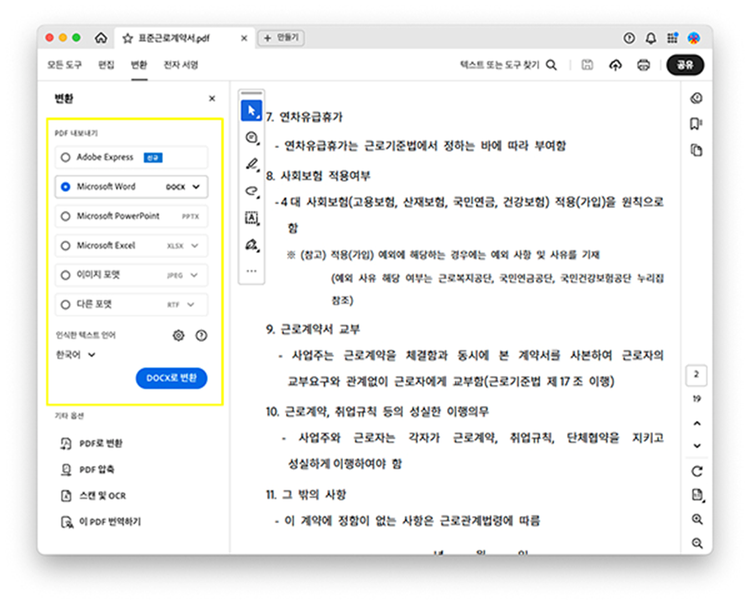Screen dimensions: 750x604
Task: Click the 9. 근로계약서 교부 heading
Action: tap(313, 329)
